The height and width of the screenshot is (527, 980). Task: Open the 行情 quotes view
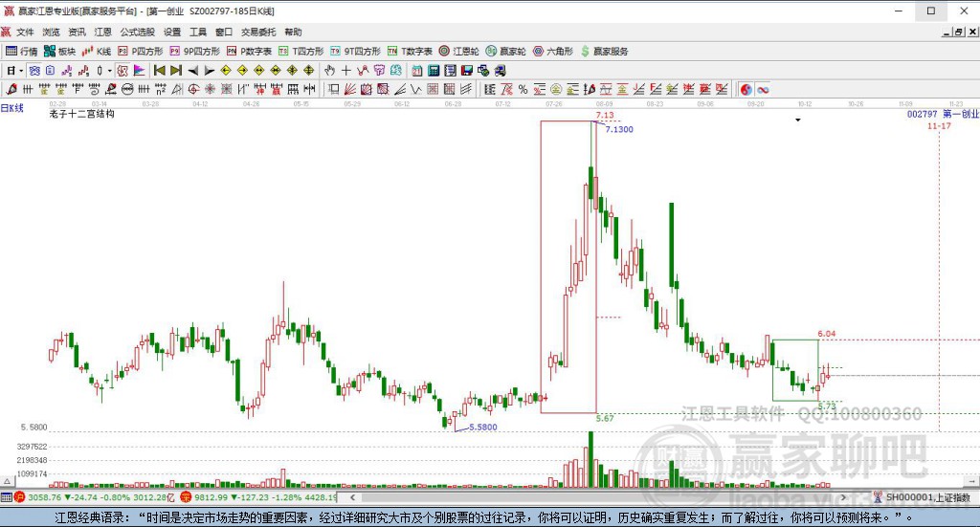click(x=22, y=52)
